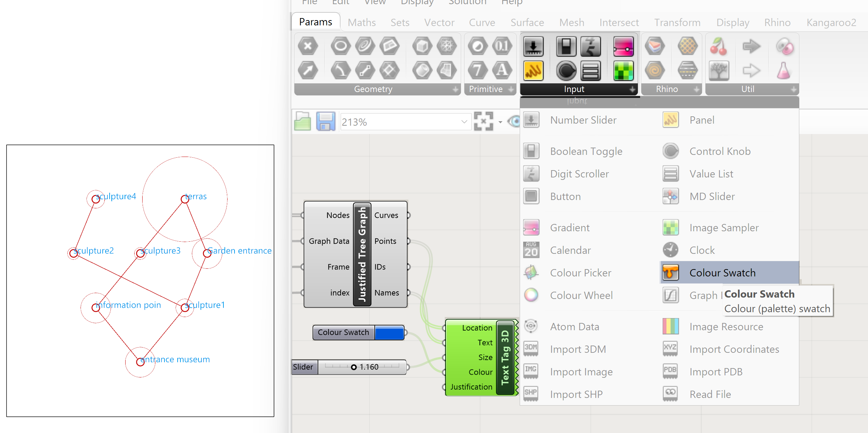Click the open file folder icon

[303, 122]
